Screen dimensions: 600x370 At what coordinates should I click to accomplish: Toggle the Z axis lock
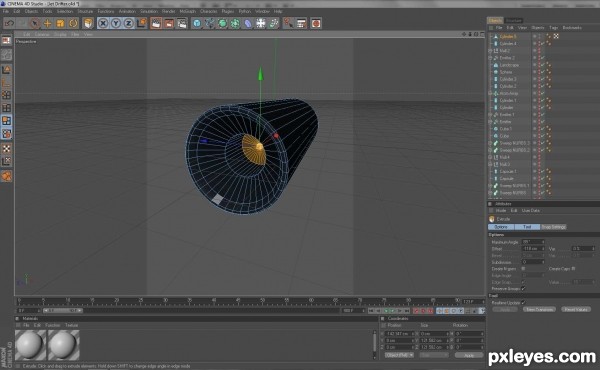click(x=129, y=23)
